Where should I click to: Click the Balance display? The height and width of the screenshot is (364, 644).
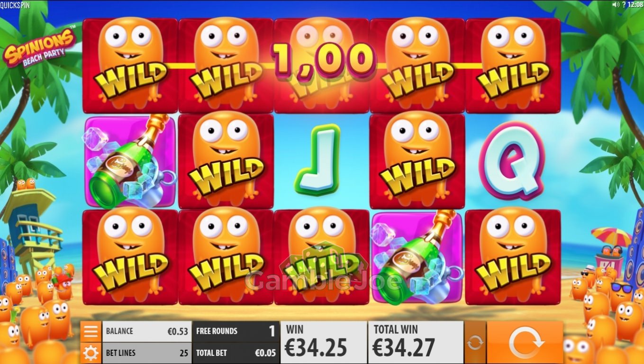coord(147,331)
